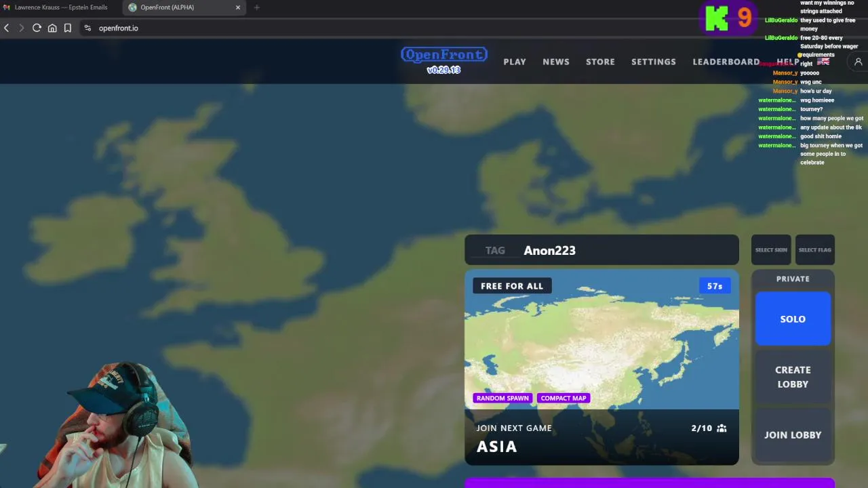Click the TAG clan field
868x488 pixels.
[x=494, y=250]
